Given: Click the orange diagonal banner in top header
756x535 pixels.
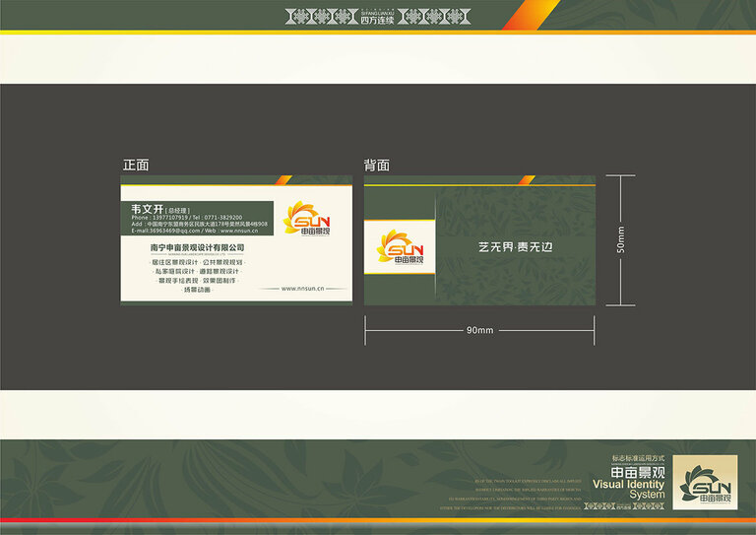Looking at the screenshot, I should click(x=530, y=16).
